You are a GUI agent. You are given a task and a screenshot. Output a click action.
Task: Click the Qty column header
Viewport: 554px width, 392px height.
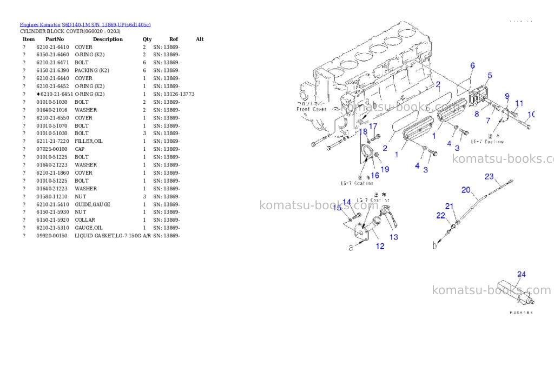click(x=147, y=39)
